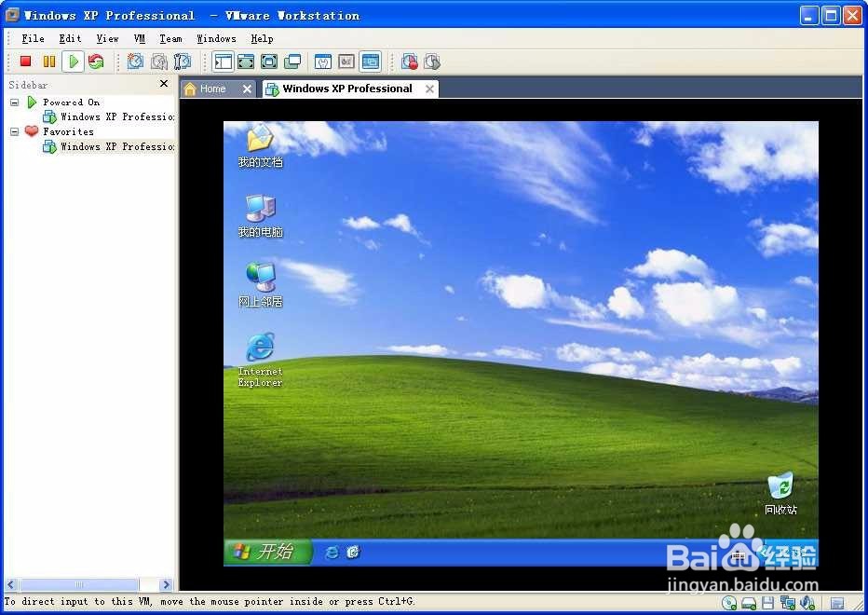
Task: Open the Edit menu
Action: coord(70,39)
